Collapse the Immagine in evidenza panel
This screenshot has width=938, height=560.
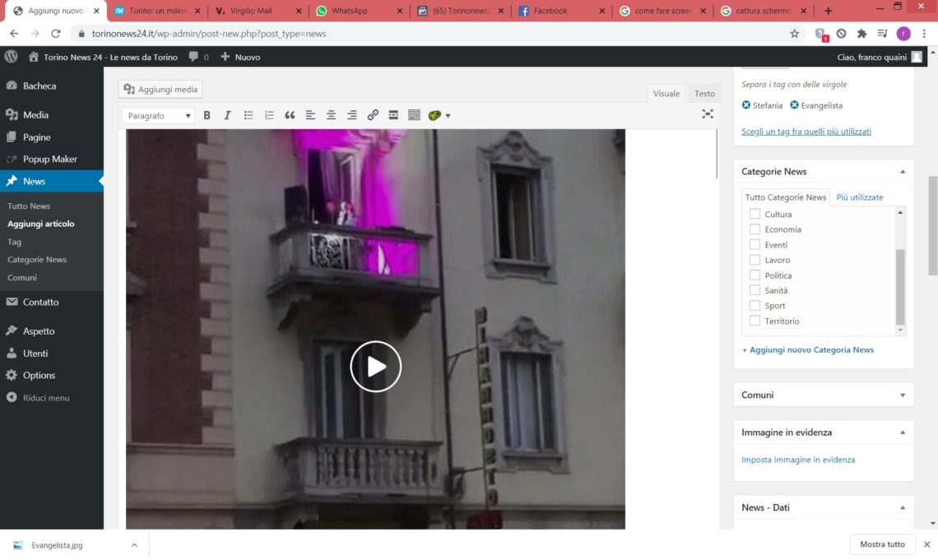click(x=902, y=433)
